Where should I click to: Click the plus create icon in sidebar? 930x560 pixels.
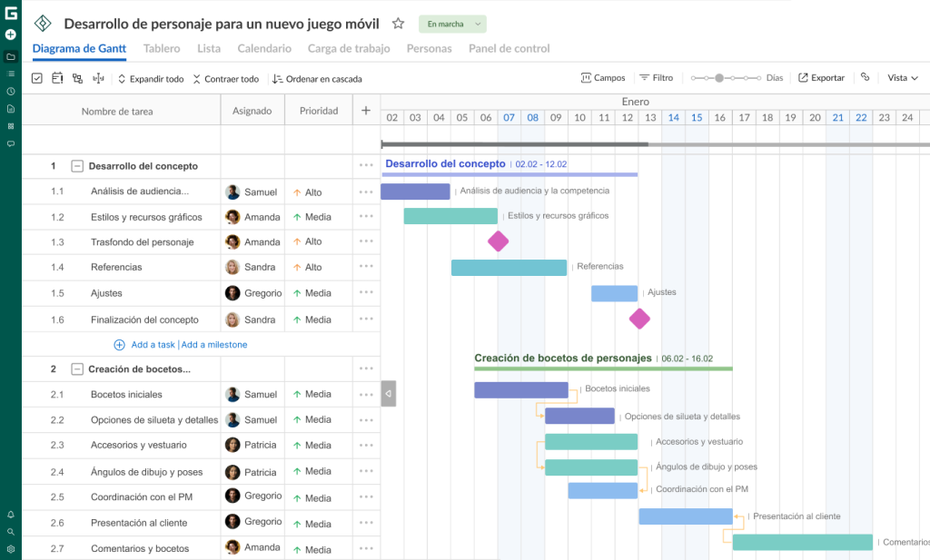coord(11,34)
